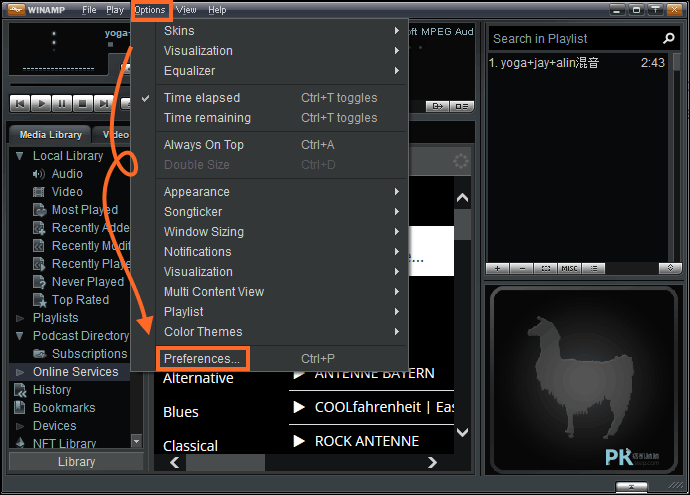
Task: Play the ROCK ANTENNE station
Action: pyautogui.click(x=299, y=441)
